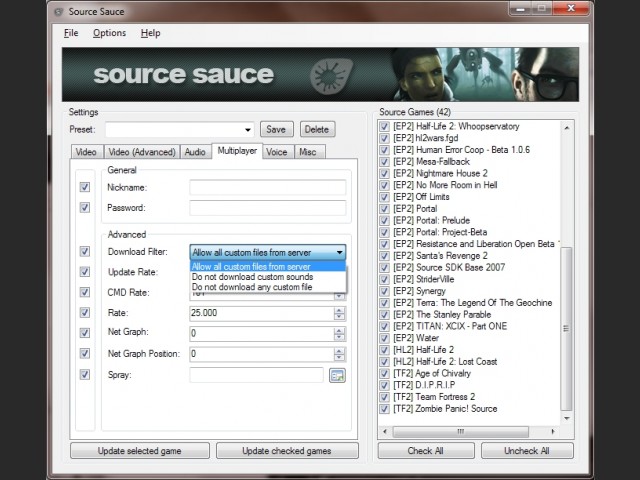Click the Rate field showing 25.000

coord(262,313)
